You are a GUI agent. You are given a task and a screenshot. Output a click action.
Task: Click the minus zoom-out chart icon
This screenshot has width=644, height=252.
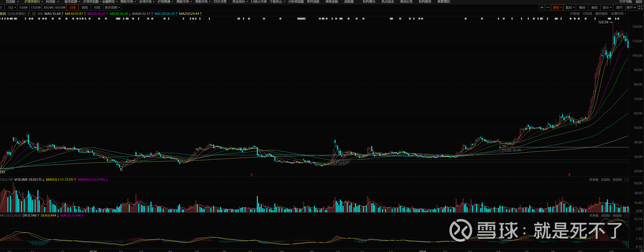(548, 7)
